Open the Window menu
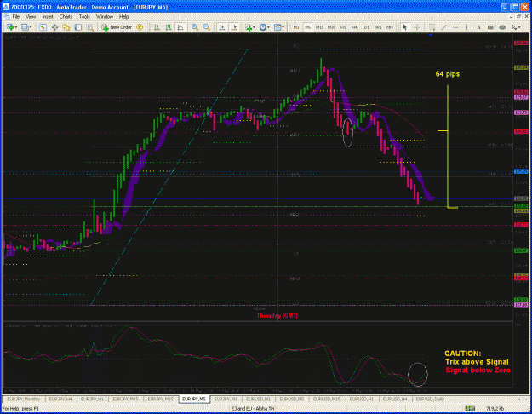The image size is (532, 414). click(x=105, y=16)
